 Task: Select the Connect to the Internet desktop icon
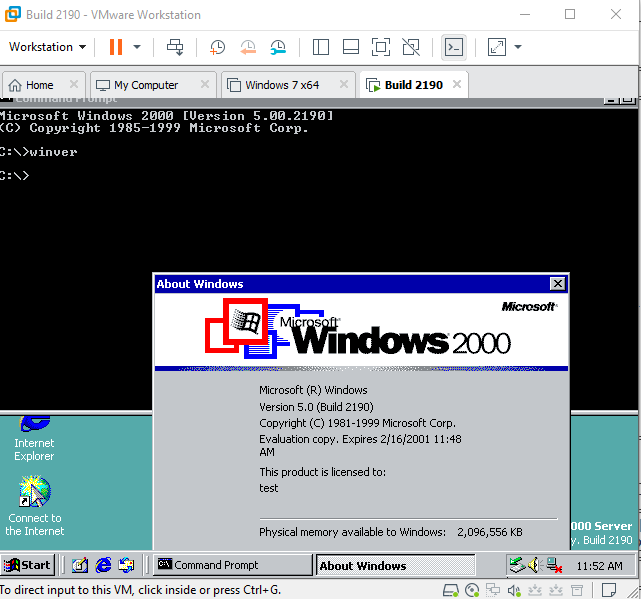point(35,506)
